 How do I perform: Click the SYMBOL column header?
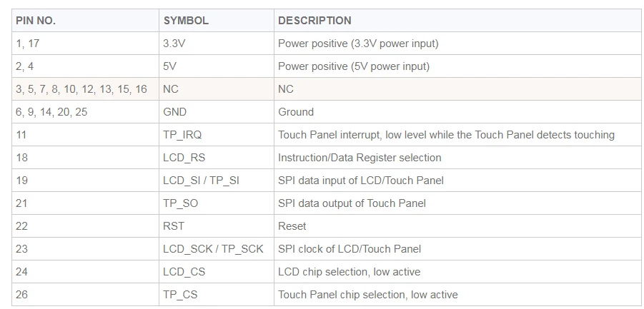coord(217,21)
